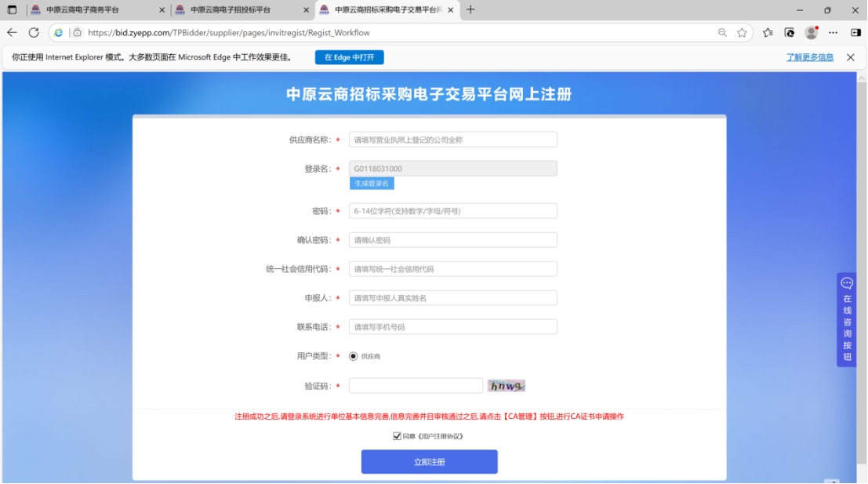Click the page title 中原云商招标采购电子交易平台网上注册
868x484 pixels.
point(429,94)
